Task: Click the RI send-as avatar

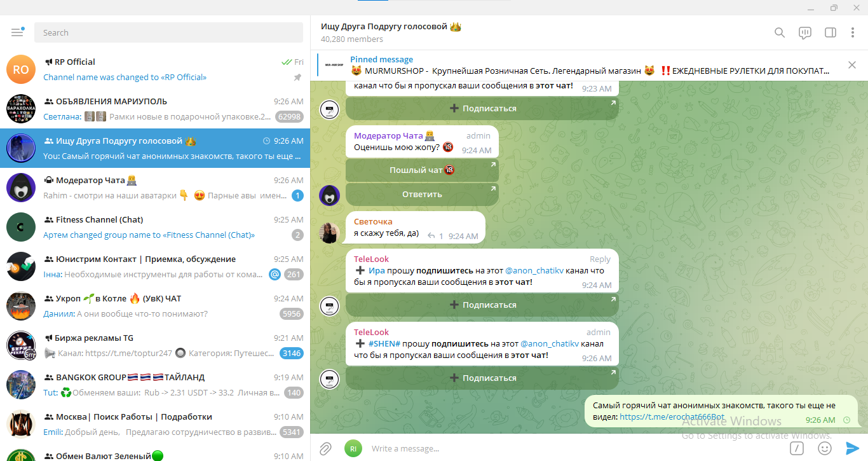Action: point(353,448)
